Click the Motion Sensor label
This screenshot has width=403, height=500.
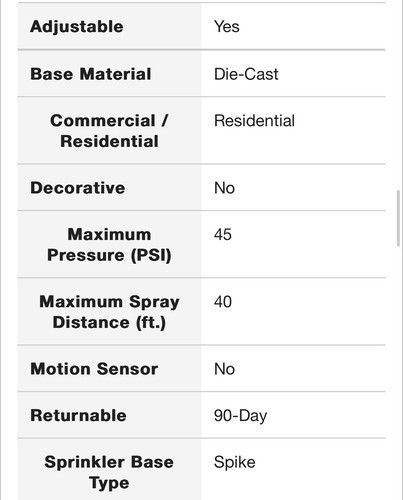(94, 369)
